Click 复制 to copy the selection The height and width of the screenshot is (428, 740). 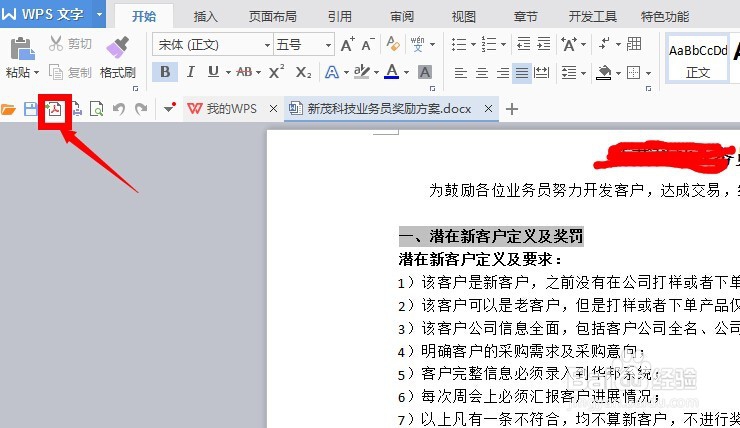tap(70, 72)
